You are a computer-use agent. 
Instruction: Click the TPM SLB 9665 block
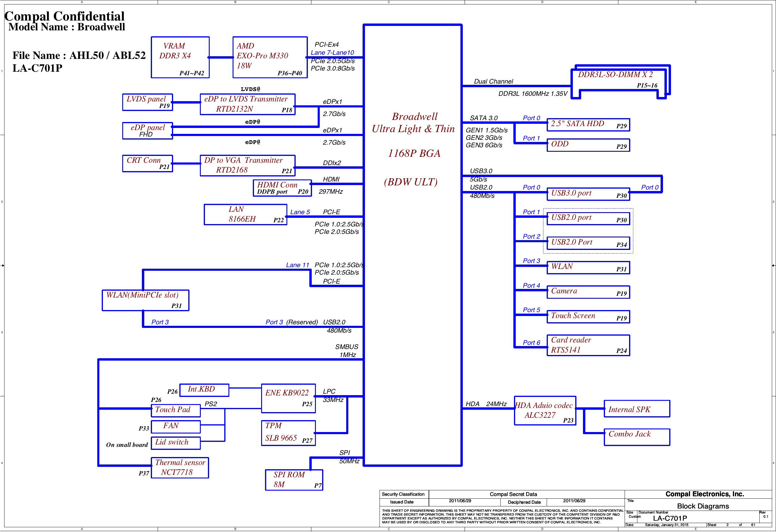tap(288, 433)
